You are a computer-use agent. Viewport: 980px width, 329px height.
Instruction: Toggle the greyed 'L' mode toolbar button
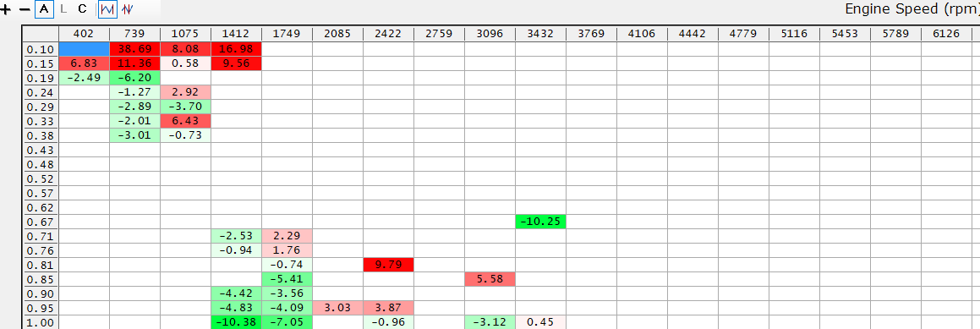pos(63,9)
